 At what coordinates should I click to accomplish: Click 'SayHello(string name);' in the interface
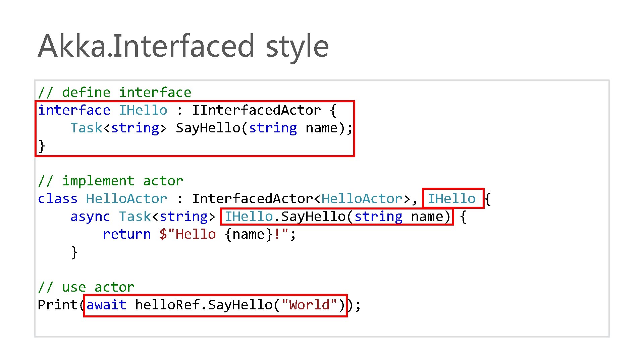264,128
